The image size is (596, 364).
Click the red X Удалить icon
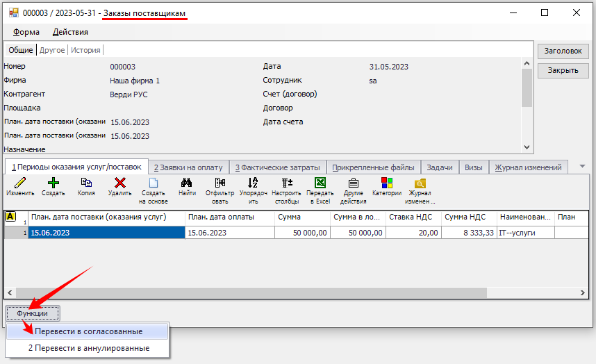coord(119,183)
